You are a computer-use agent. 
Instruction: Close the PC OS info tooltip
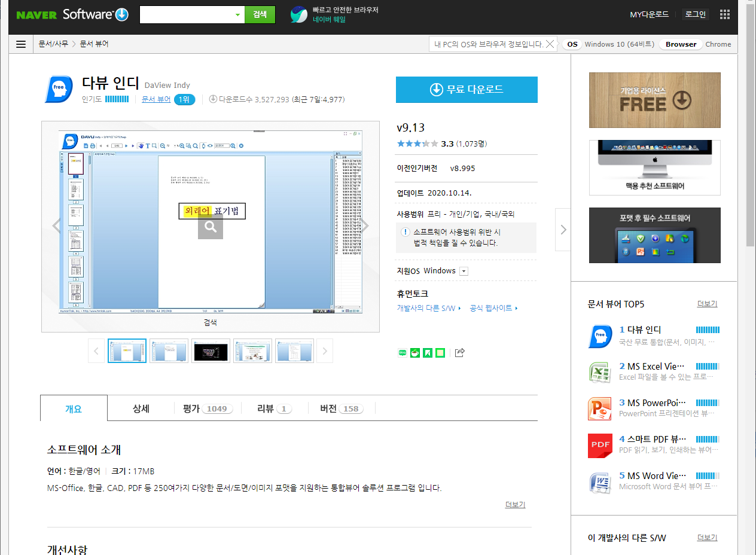[x=551, y=44]
